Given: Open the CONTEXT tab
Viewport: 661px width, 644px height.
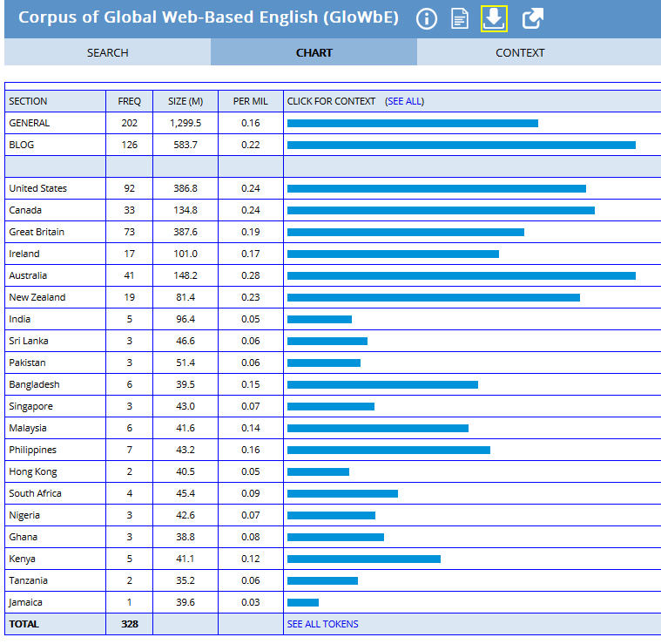Looking at the screenshot, I should [x=520, y=52].
